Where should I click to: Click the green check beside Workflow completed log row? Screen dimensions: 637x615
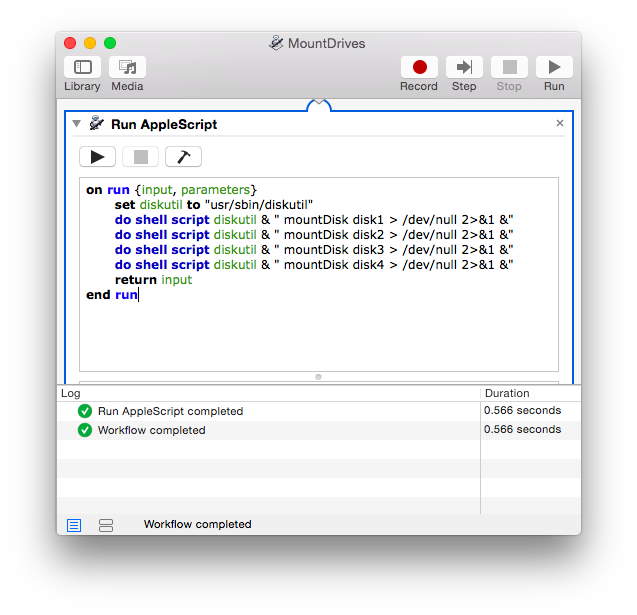coord(85,430)
